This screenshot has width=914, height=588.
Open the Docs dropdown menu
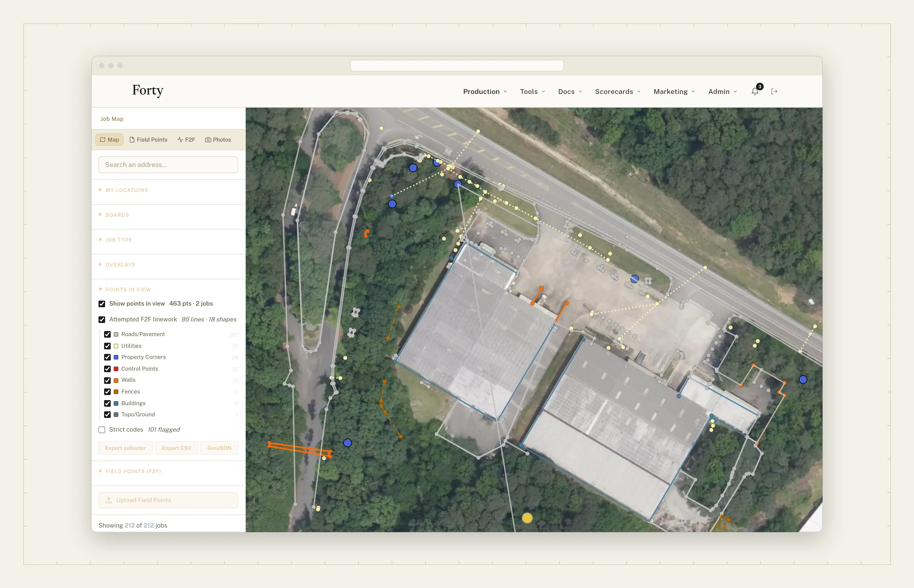tap(570, 92)
